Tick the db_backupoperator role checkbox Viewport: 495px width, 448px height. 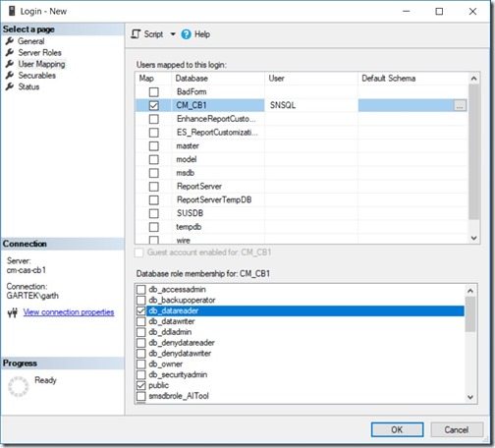(x=141, y=300)
